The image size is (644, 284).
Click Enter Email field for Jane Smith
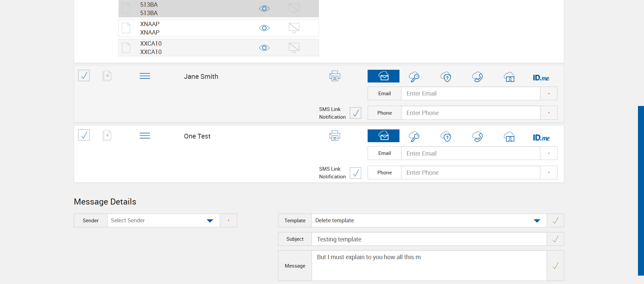(x=470, y=94)
